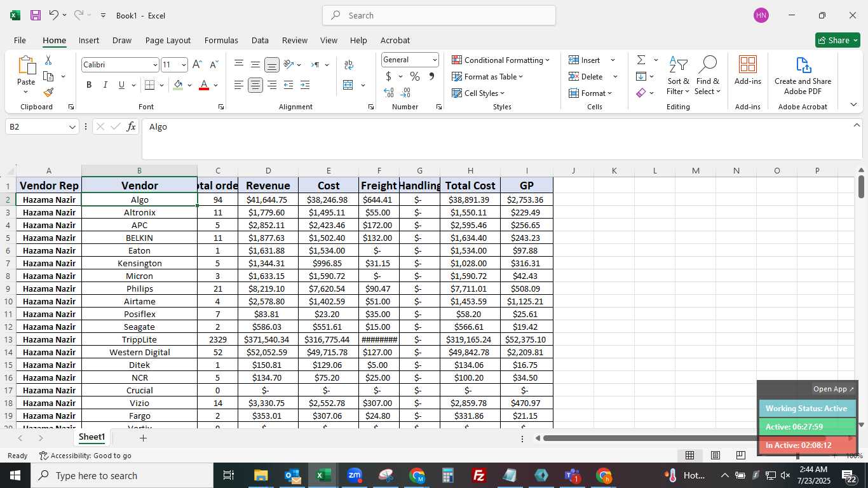
Task: Add a new sheet with plus button
Action: [143, 438]
